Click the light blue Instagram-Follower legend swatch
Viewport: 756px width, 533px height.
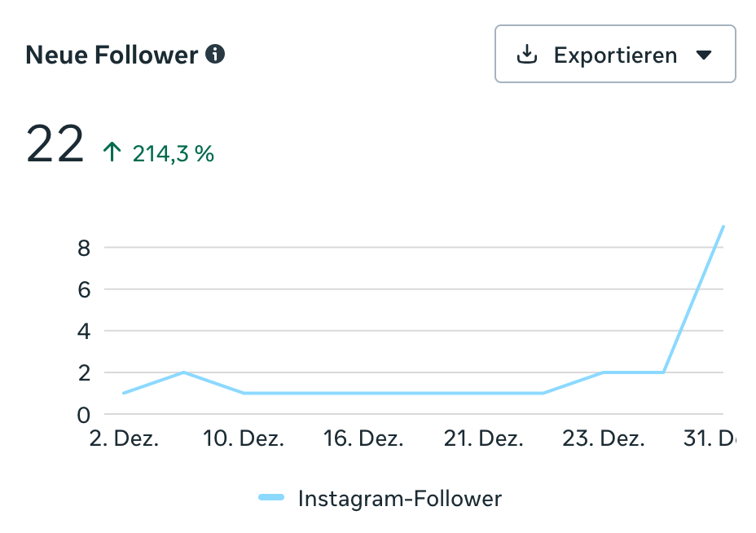point(271,498)
